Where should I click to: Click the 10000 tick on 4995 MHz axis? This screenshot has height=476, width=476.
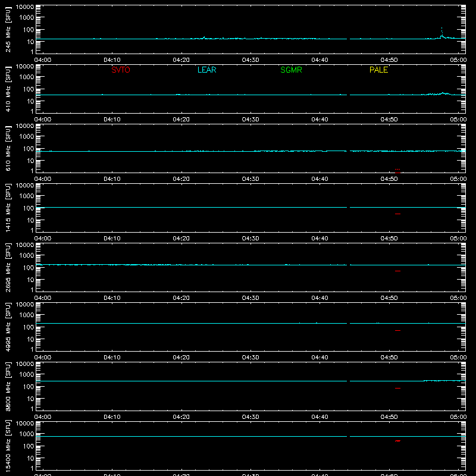click(x=25, y=305)
